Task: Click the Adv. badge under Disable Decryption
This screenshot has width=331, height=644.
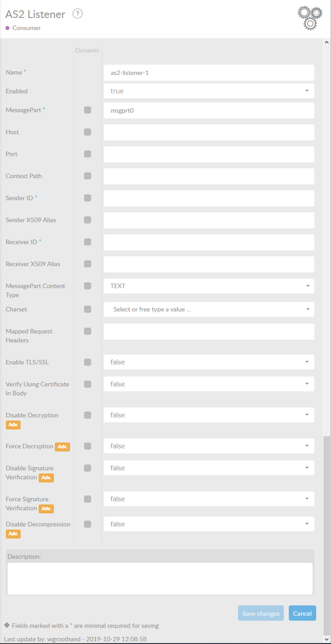Action: 13,425
